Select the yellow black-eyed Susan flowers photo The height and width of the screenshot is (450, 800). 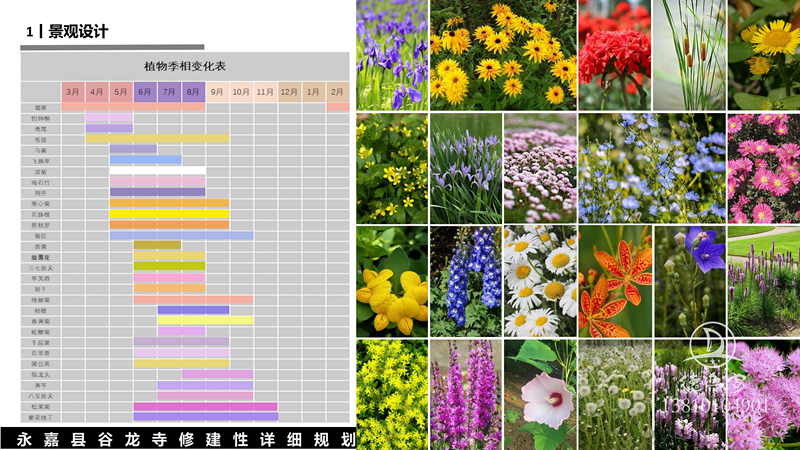click(503, 55)
